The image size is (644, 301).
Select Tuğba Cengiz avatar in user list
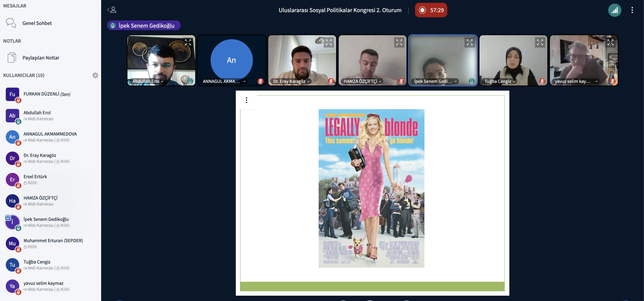pos(12,265)
